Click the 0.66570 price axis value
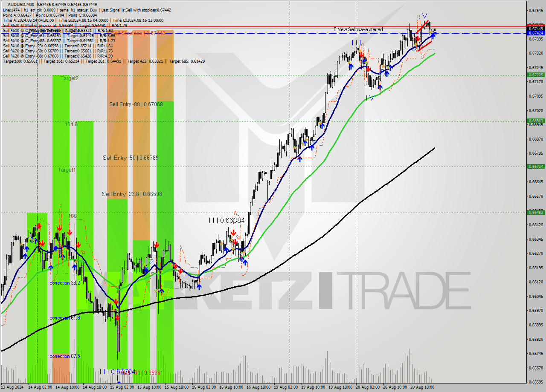This screenshot has width=546, height=392. pyautogui.click(x=536, y=196)
